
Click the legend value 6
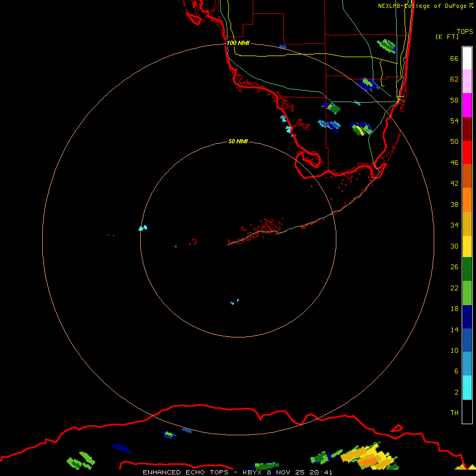click(x=456, y=371)
